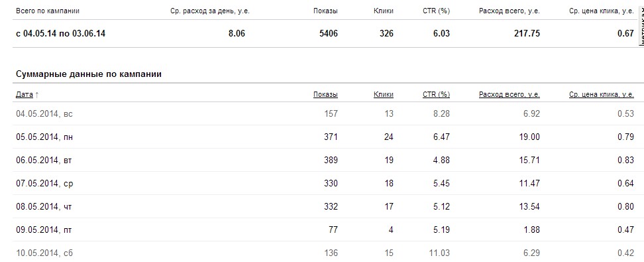
Task: Click the ascending sort arrow beside Дата
Action: [x=37, y=95]
